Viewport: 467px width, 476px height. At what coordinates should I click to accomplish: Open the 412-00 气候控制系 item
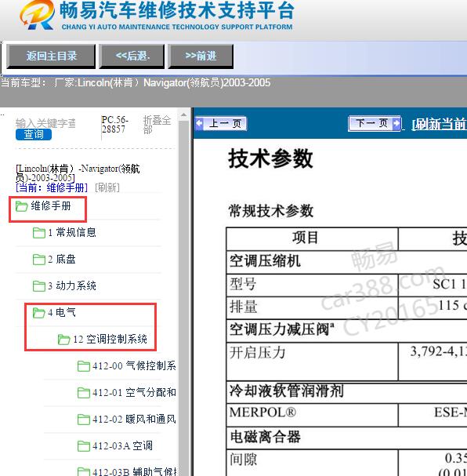click(x=134, y=365)
